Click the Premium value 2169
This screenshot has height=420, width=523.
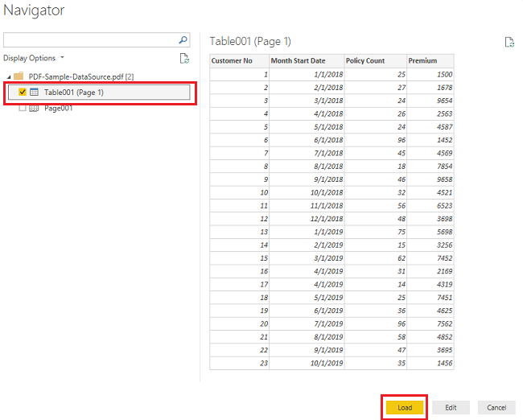(430, 271)
